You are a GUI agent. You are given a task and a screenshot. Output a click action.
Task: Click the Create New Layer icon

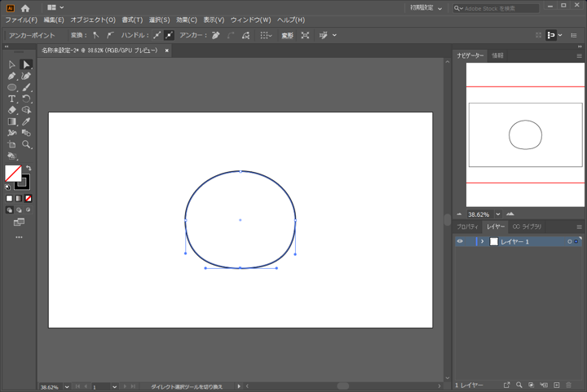pos(557,385)
